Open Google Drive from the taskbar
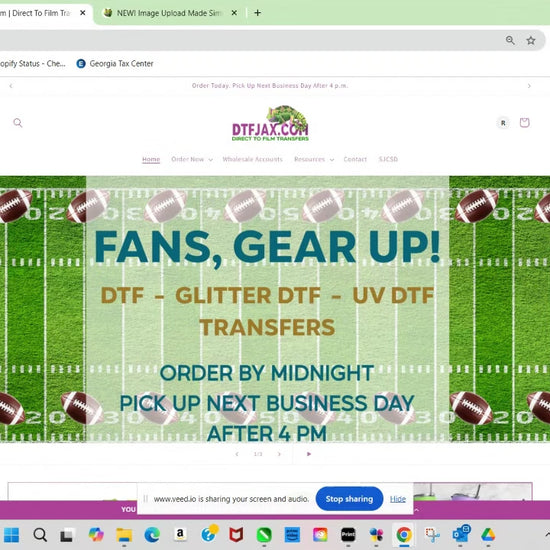Screen dimensions: 550x550 (488, 535)
